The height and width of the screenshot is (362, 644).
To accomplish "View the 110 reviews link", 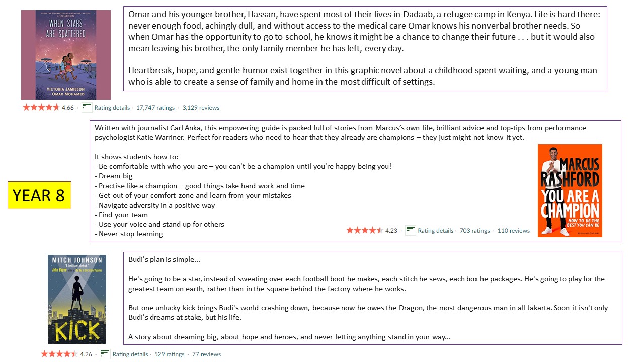I will pyautogui.click(x=514, y=231).
